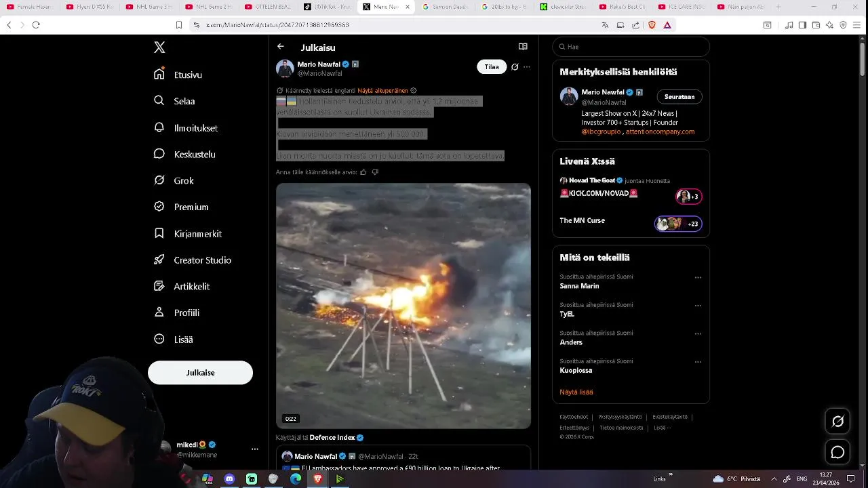Click Seurataan following button
This screenshot has width=868, height=488.
[679, 97]
